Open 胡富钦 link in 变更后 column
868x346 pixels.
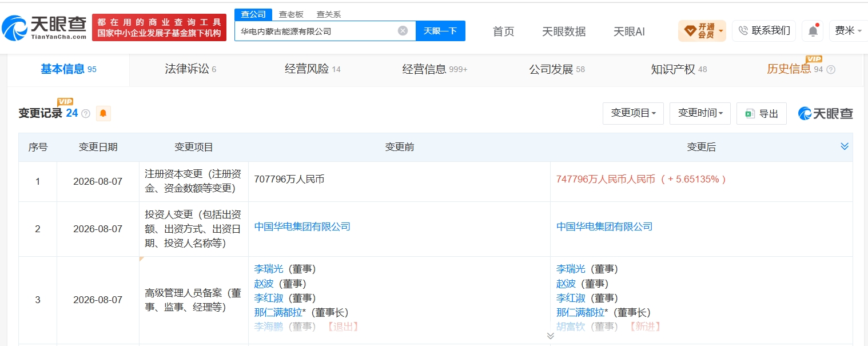571,327
